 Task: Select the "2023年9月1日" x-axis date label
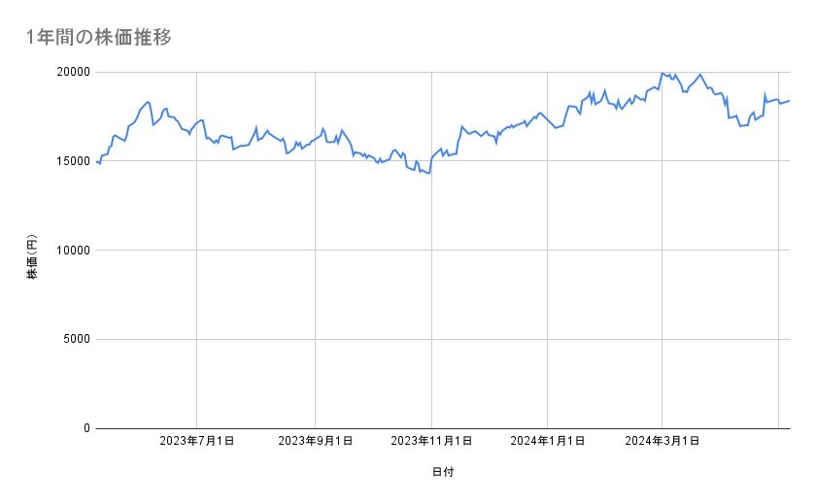tap(315, 441)
